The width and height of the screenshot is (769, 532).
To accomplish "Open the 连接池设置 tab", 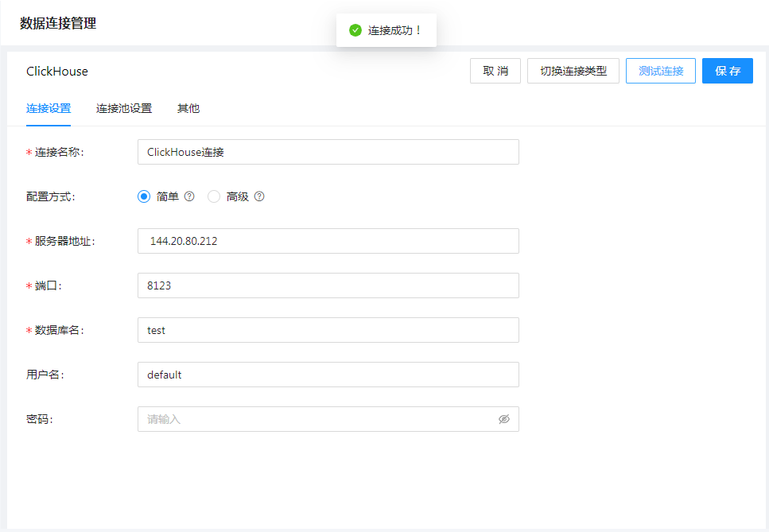I will pyautogui.click(x=124, y=108).
